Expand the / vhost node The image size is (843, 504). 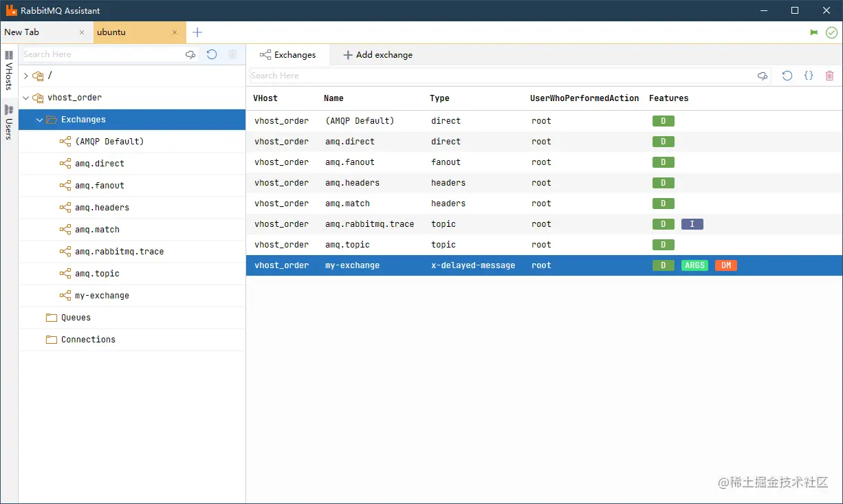[26, 76]
